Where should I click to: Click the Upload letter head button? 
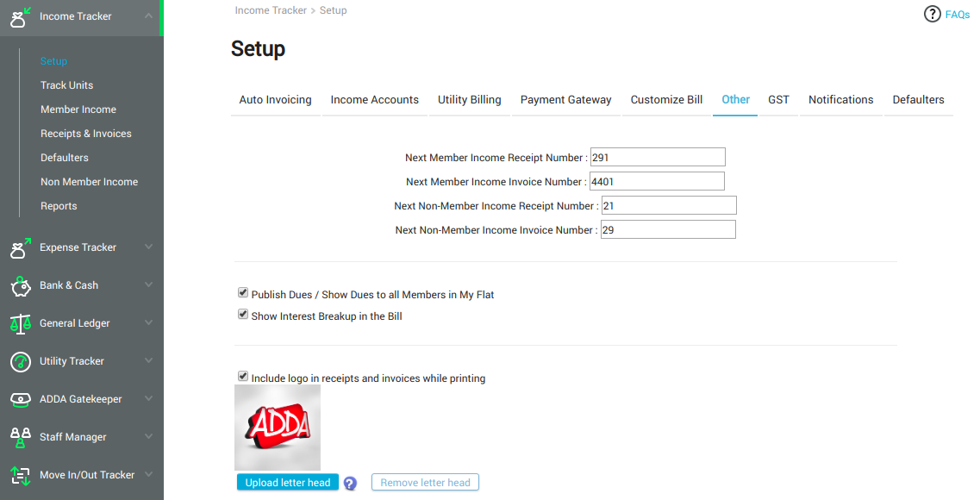click(x=287, y=482)
